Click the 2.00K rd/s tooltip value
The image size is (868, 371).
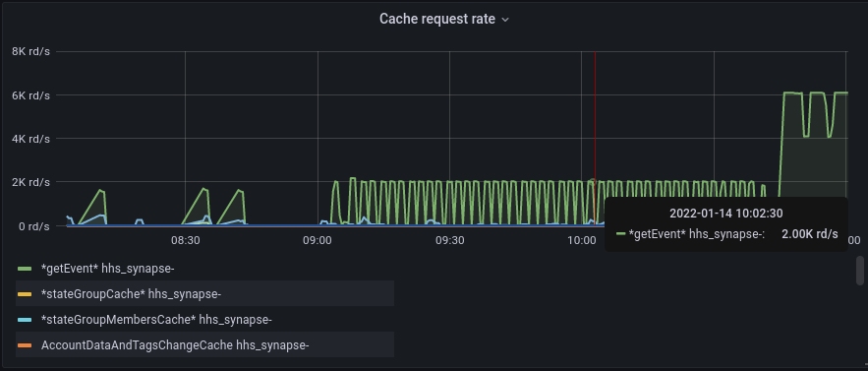[809, 234]
